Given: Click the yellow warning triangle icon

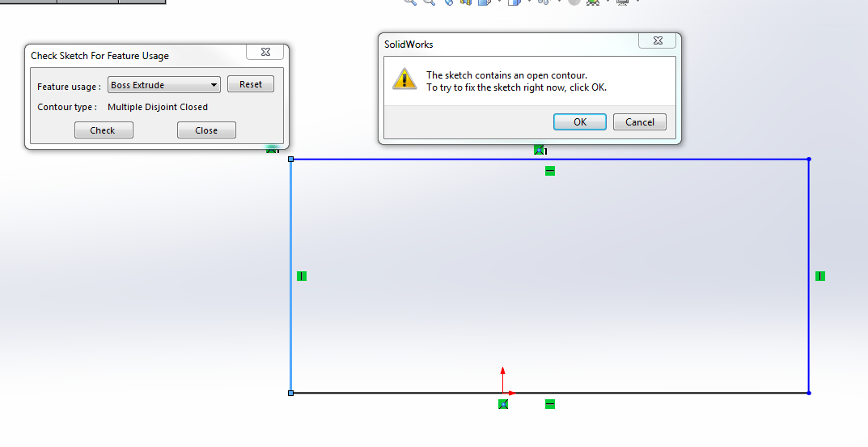Looking at the screenshot, I should point(404,79).
